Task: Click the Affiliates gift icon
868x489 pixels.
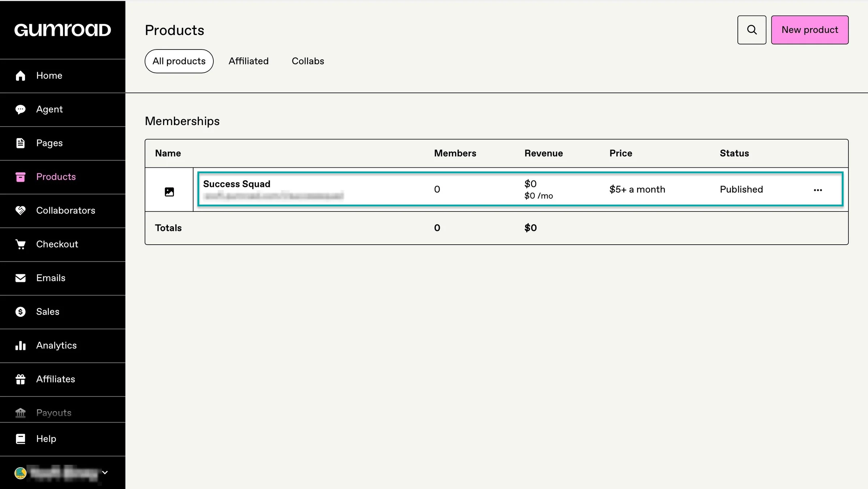Action: tap(21, 379)
